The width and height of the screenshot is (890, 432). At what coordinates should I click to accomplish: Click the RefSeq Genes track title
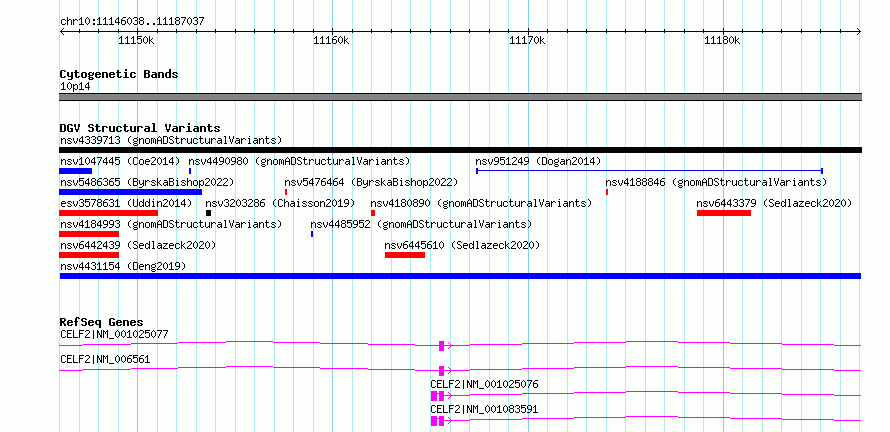pos(102,322)
